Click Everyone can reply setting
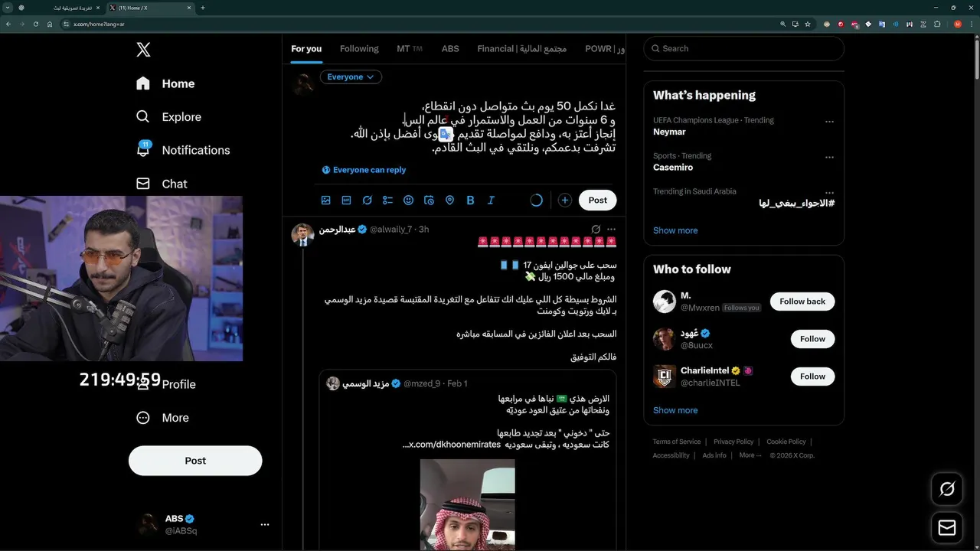Image resolution: width=980 pixels, height=551 pixels. tap(364, 170)
